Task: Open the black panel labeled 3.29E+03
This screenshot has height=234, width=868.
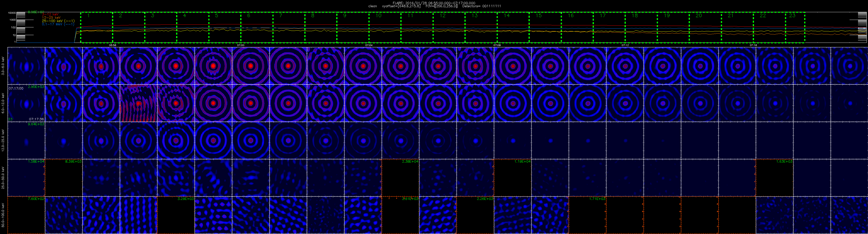Action: tap(176, 215)
